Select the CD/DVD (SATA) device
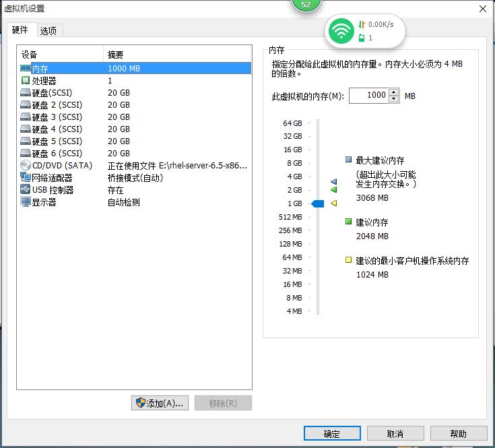Viewport: 495px width, 448px height. click(135, 166)
